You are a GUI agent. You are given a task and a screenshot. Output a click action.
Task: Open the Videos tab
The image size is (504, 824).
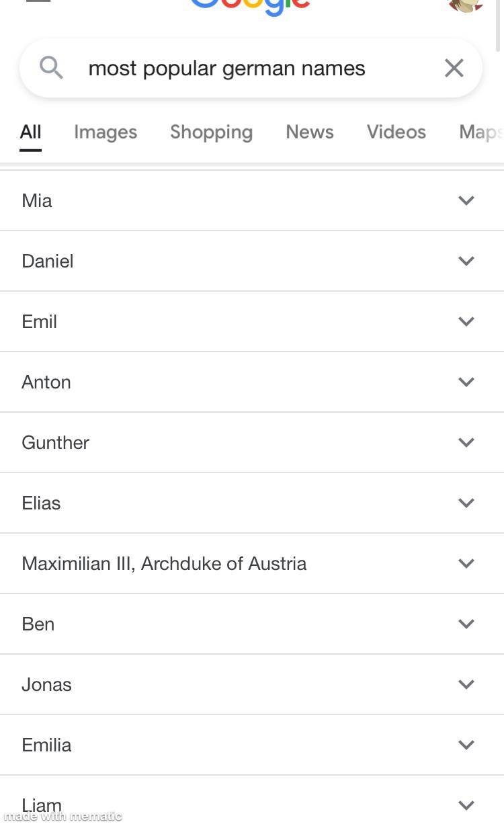[x=396, y=132]
